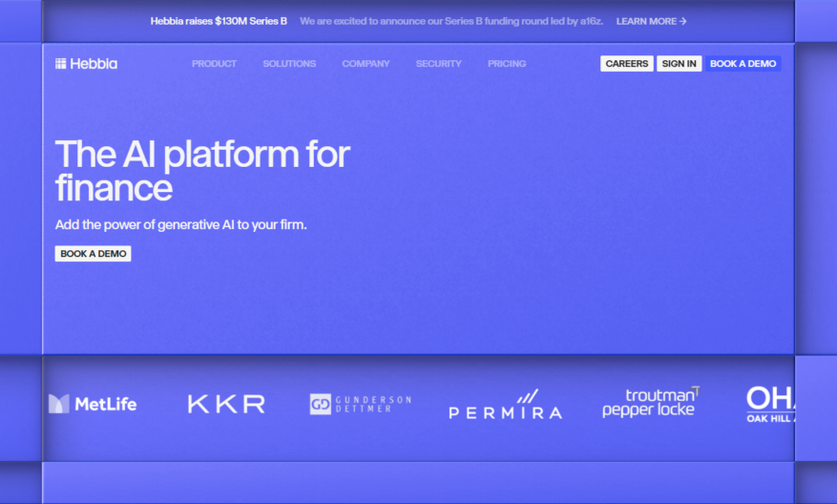Click the Gunderson Dettmer logo

[361, 404]
